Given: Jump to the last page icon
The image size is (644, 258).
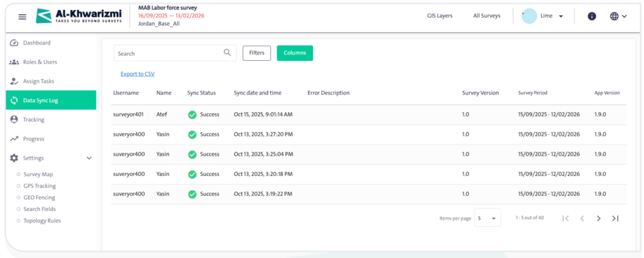Looking at the screenshot, I should click(x=616, y=218).
